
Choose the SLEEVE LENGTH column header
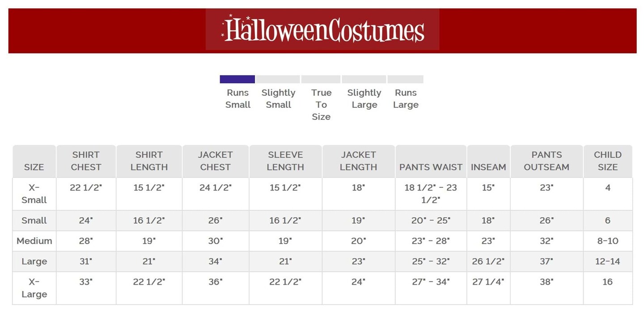(x=285, y=161)
